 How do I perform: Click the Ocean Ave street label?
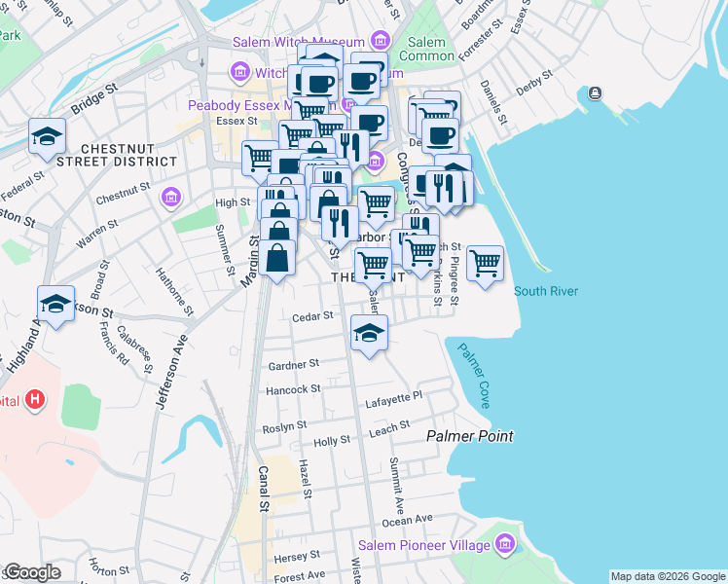click(407, 520)
